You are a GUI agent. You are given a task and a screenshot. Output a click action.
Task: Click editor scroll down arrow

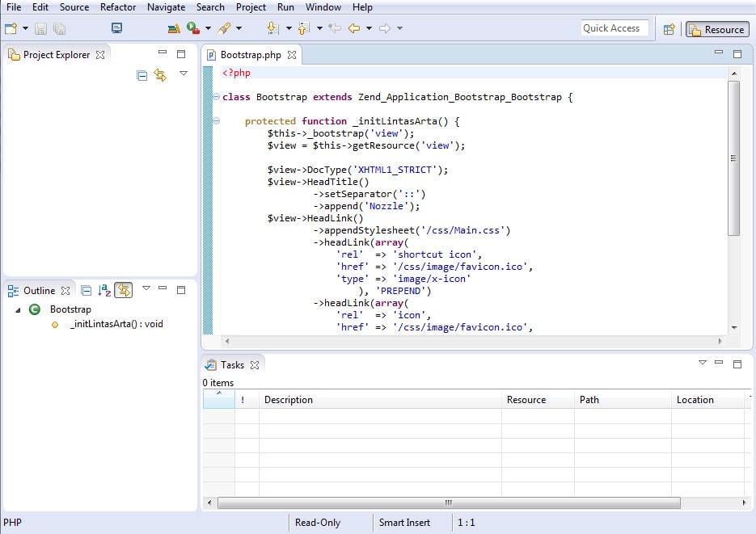(734, 327)
